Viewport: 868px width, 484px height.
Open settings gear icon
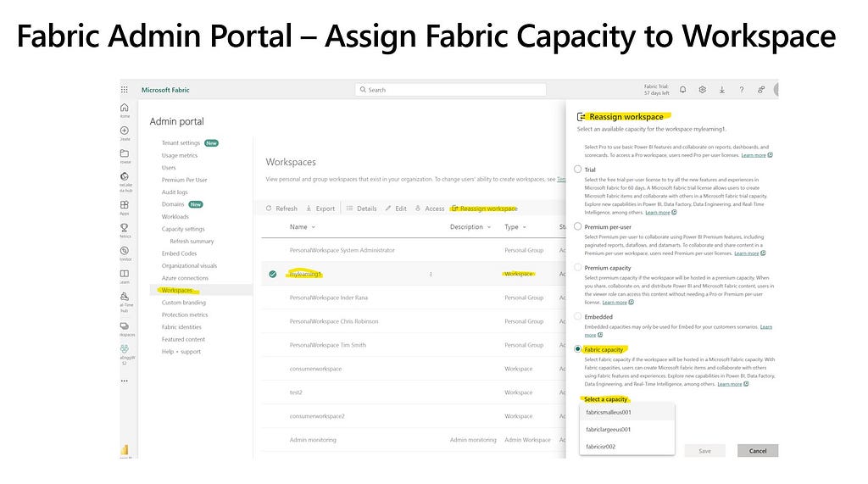point(703,89)
